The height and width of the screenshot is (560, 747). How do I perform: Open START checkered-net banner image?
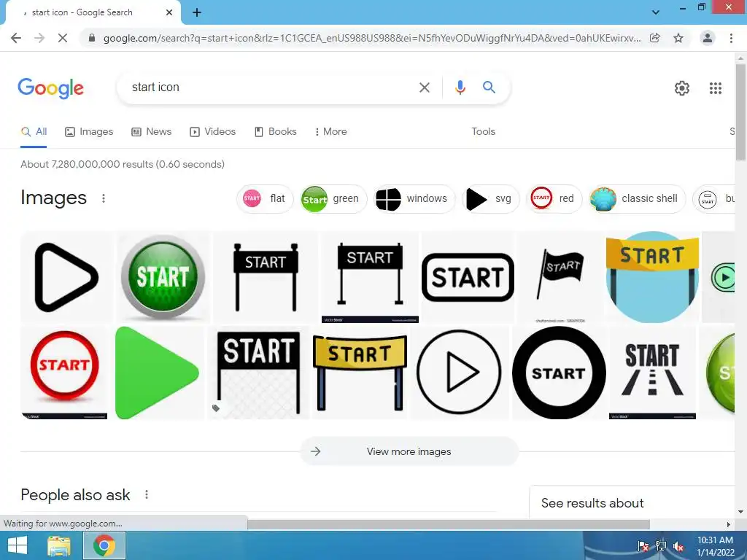259,373
